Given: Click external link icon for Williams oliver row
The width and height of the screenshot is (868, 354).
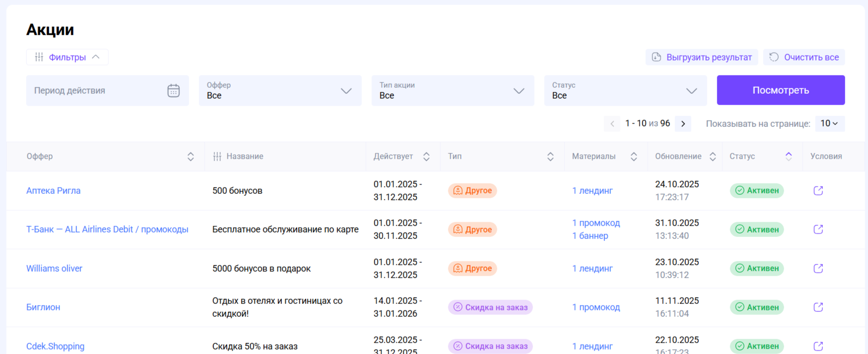Looking at the screenshot, I should 818,269.
